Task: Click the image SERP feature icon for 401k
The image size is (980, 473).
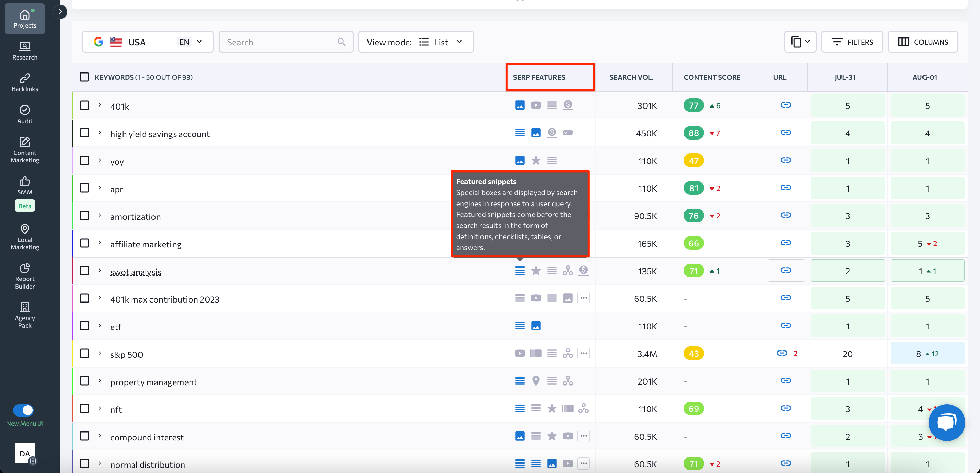Action: point(520,105)
